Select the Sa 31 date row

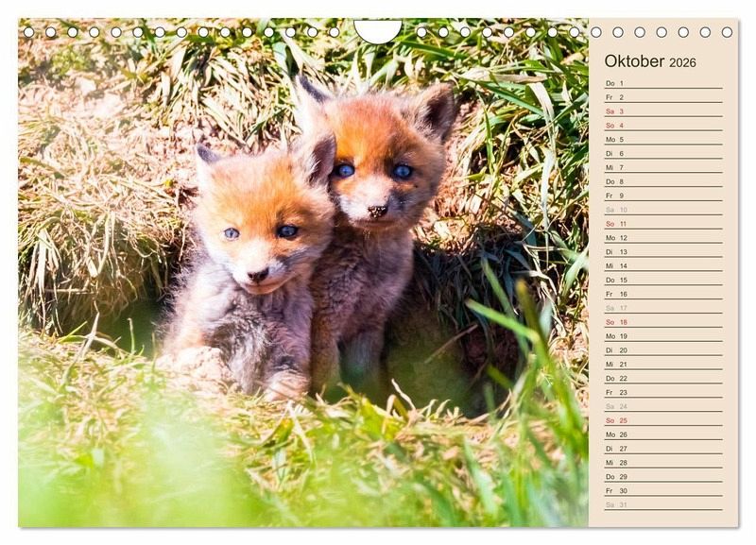tap(663, 504)
